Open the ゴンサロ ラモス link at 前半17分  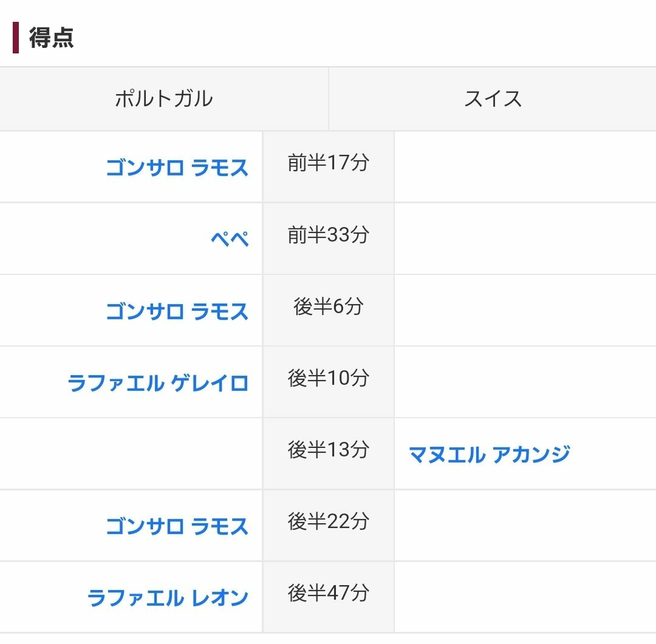tap(177, 168)
